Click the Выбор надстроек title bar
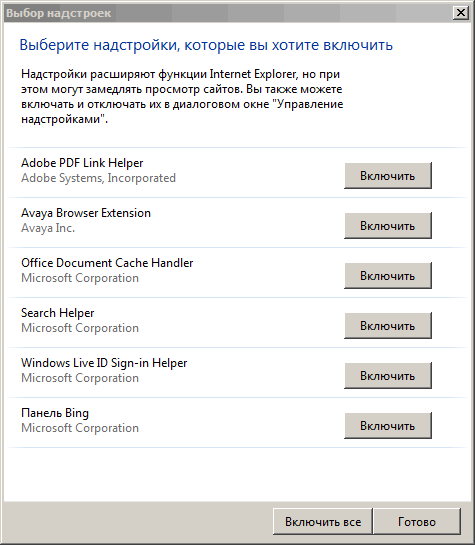This screenshot has width=475, height=545. click(x=228, y=13)
